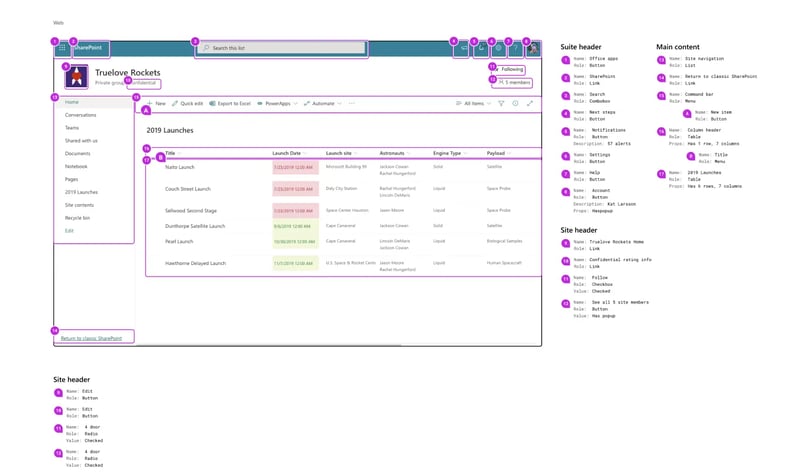Select Site contents in left navigation
This screenshot has width=800, height=474.
pyautogui.click(x=79, y=204)
